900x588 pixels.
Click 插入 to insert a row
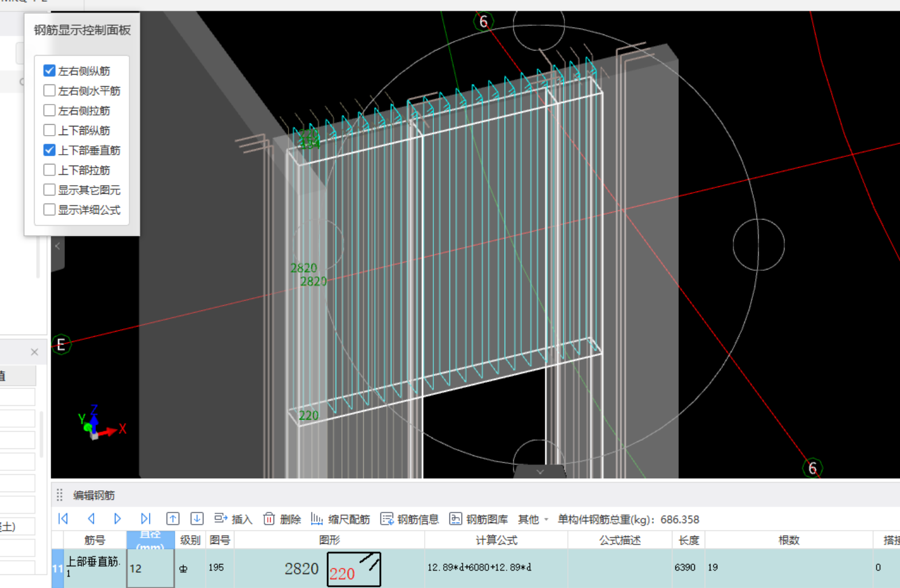point(233,519)
